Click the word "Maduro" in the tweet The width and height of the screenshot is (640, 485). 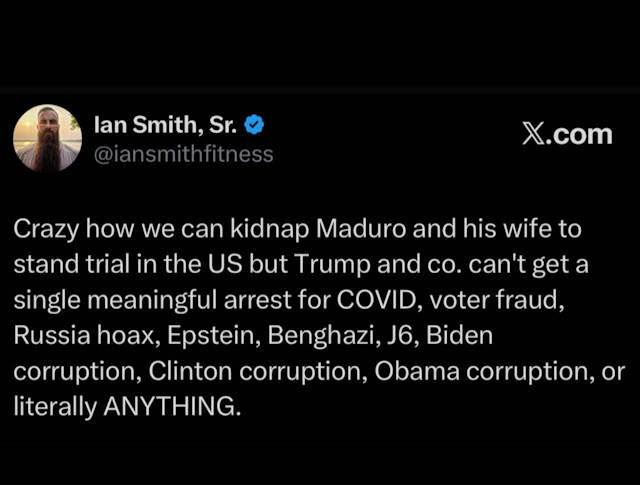[x=356, y=228]
